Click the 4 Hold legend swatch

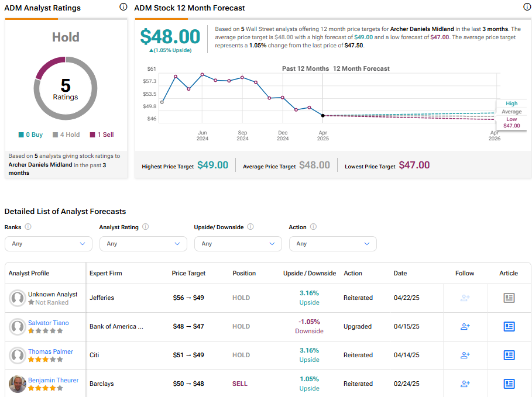55,134
